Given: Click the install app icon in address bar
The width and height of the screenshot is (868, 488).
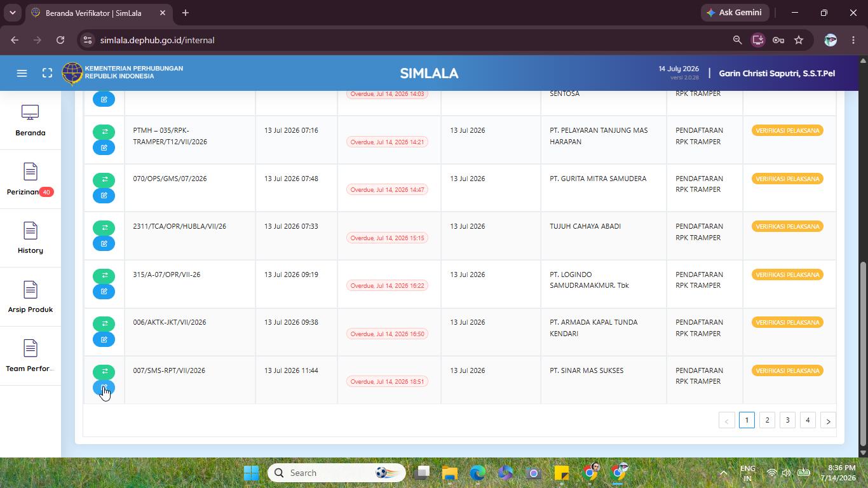Looking at the screenshot, I should click(x=757, y=40).
